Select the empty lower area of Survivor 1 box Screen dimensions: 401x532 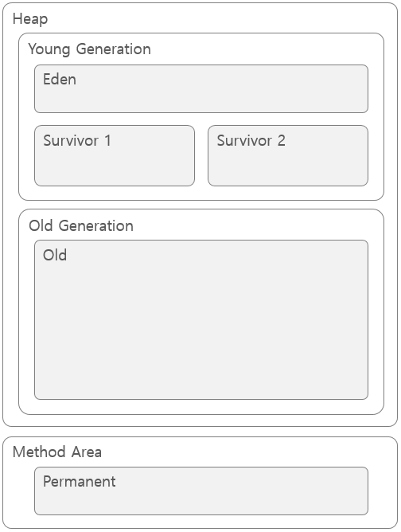click(115, 168)
